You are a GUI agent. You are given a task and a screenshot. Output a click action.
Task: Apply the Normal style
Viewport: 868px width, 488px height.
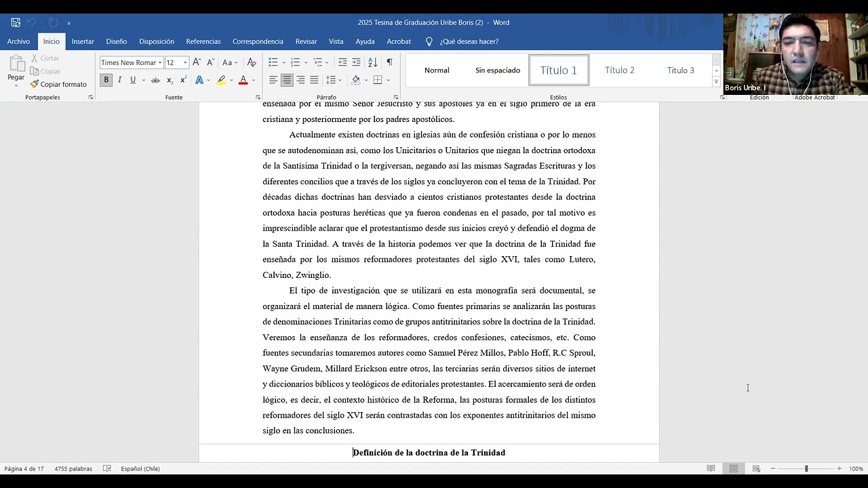coord(437,70)
